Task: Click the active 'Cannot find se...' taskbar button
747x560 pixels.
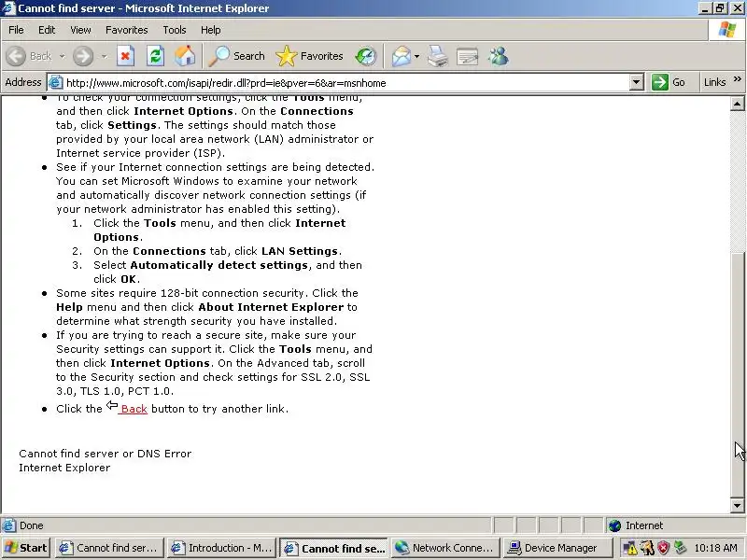Action: [334, 548]
